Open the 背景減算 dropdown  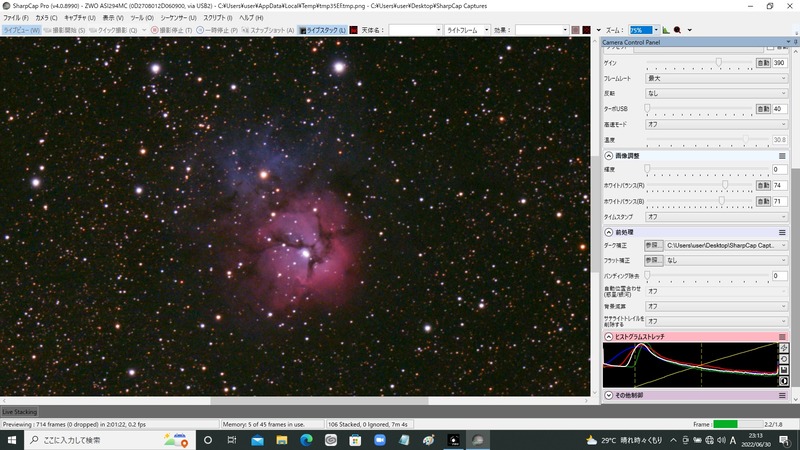716,306
